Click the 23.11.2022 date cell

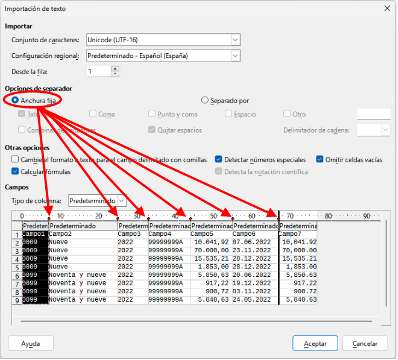(x=255, y=250)
